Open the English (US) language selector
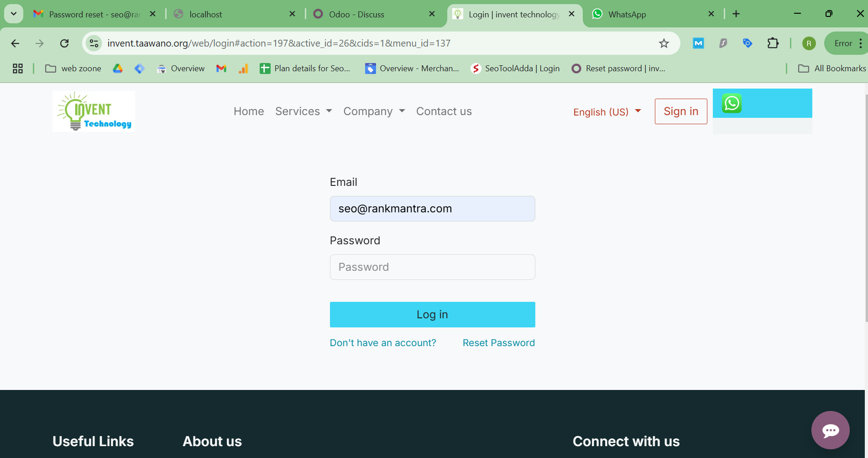 tap(607, 112)
